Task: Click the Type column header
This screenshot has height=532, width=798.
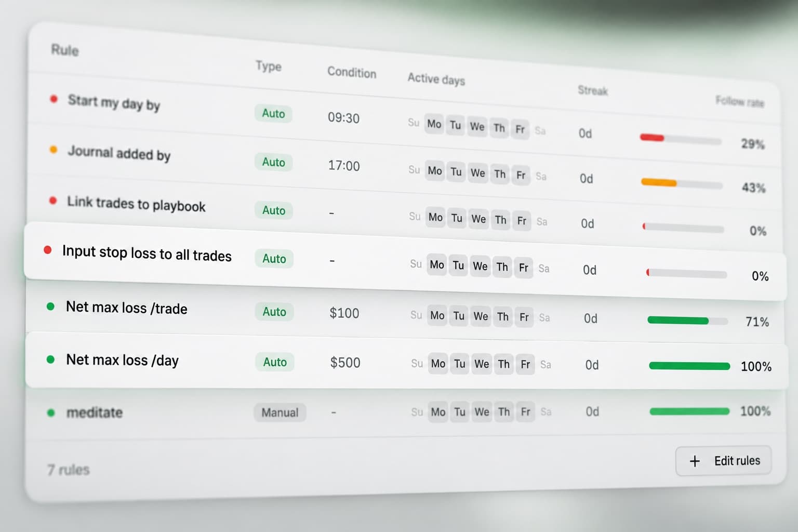Action: (x=268, y=66)
